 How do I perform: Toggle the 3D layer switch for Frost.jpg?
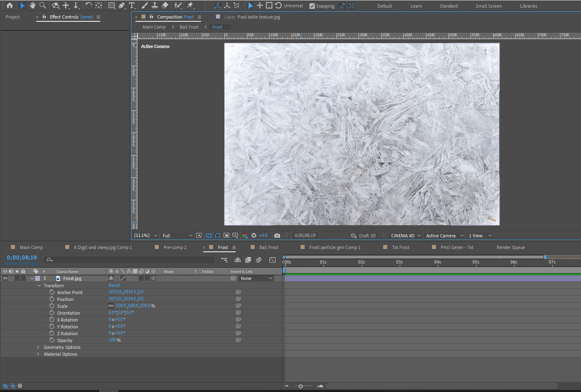tap(153, 278)
